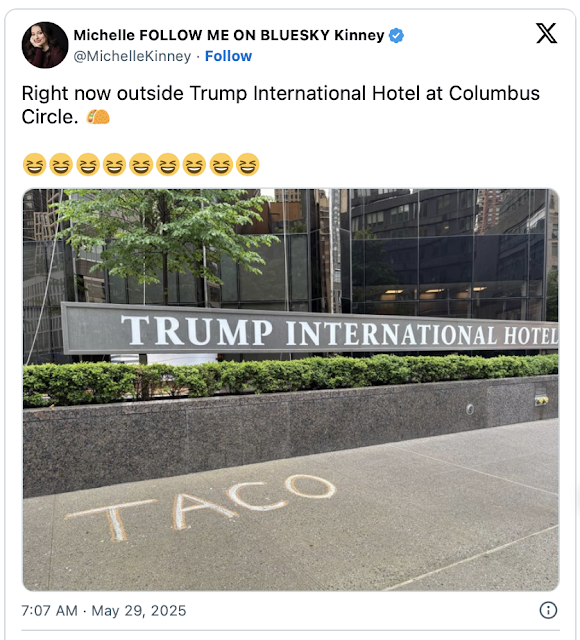Click the taco emoji after "Circle."
Screen dimensions: 580x640
coord(98,117)
